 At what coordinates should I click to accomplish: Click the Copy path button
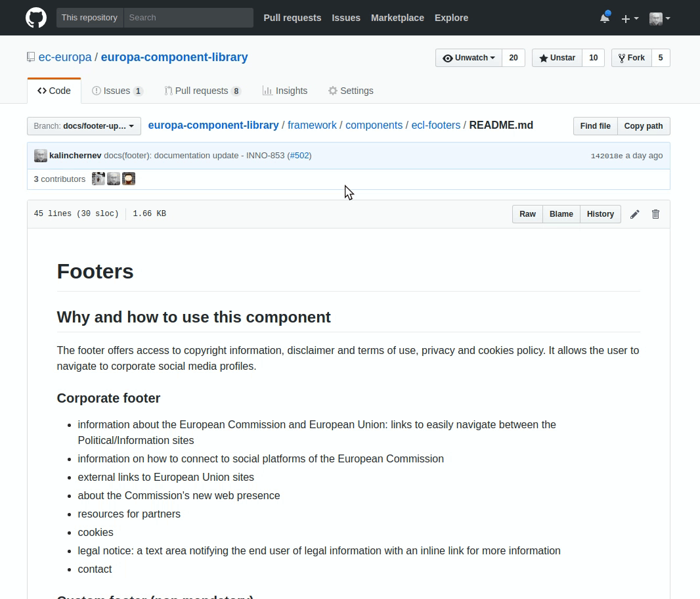644,126
